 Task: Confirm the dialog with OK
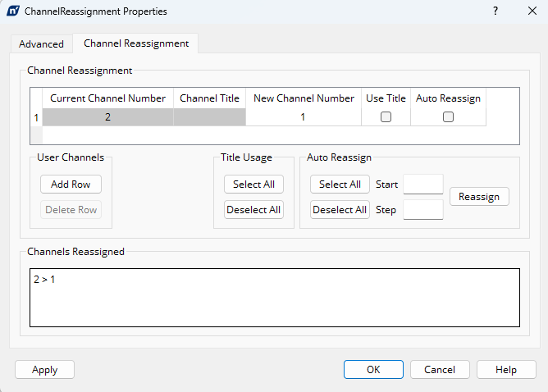pos(373,370)
